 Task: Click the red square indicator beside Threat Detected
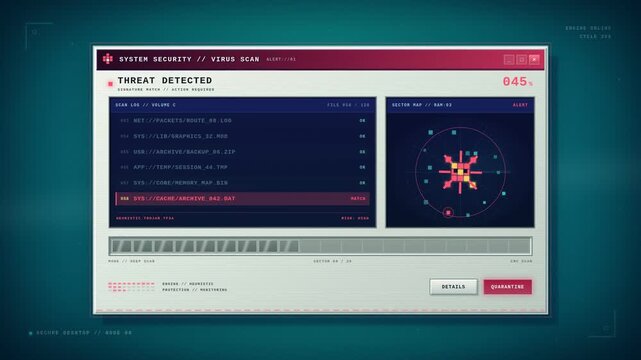[110, 84]
